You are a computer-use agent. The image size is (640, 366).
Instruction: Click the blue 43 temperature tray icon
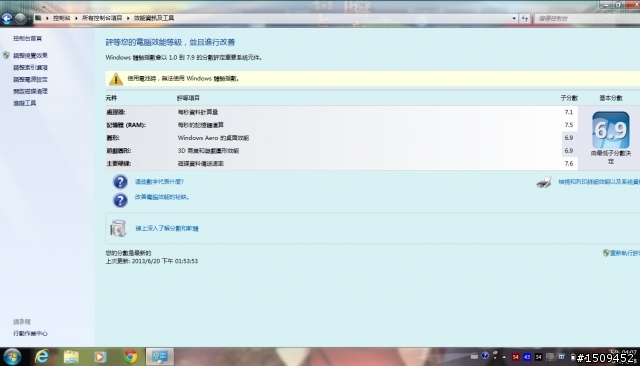[527, 357]
